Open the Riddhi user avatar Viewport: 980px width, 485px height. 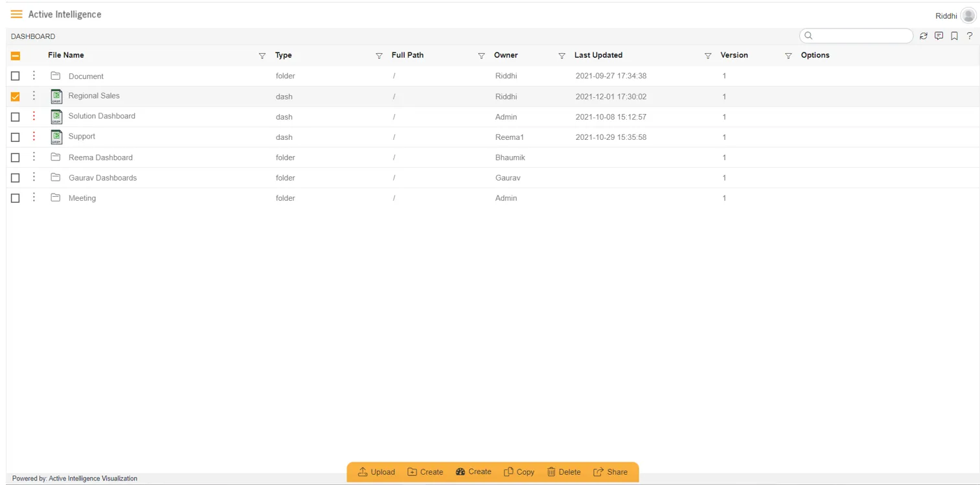click(x=968, y=16)
